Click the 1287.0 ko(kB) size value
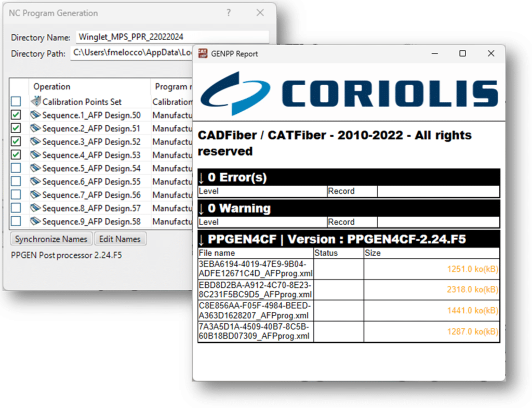Image resolution: width=532 pixels, height=408 pixels. [x=473, y=332]
